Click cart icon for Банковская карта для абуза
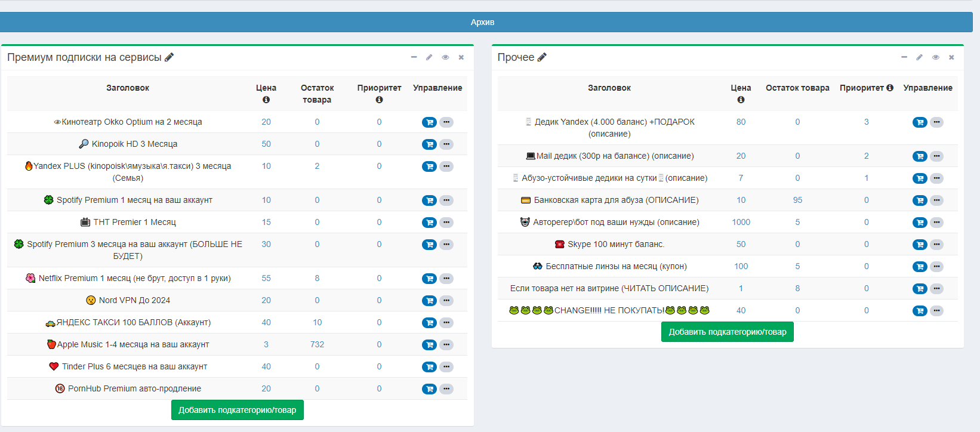The height and width of the screenshot is (432, 980). [920, 200]
